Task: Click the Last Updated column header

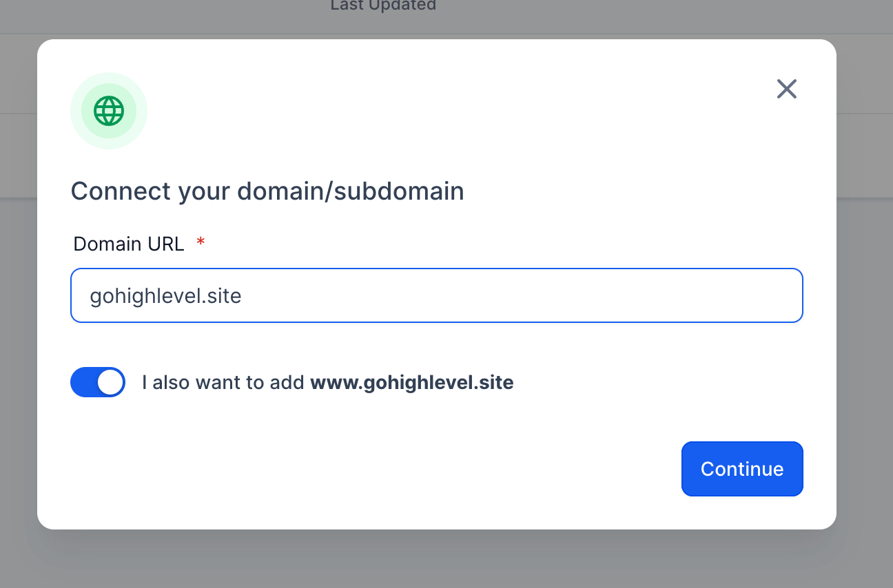Action: (x=383, y=6)
